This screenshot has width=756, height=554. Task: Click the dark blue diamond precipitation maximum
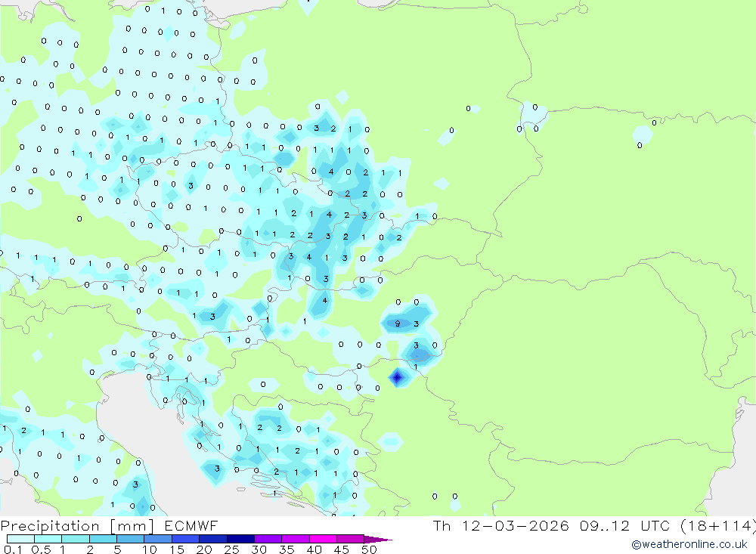[x=397, y=378]
